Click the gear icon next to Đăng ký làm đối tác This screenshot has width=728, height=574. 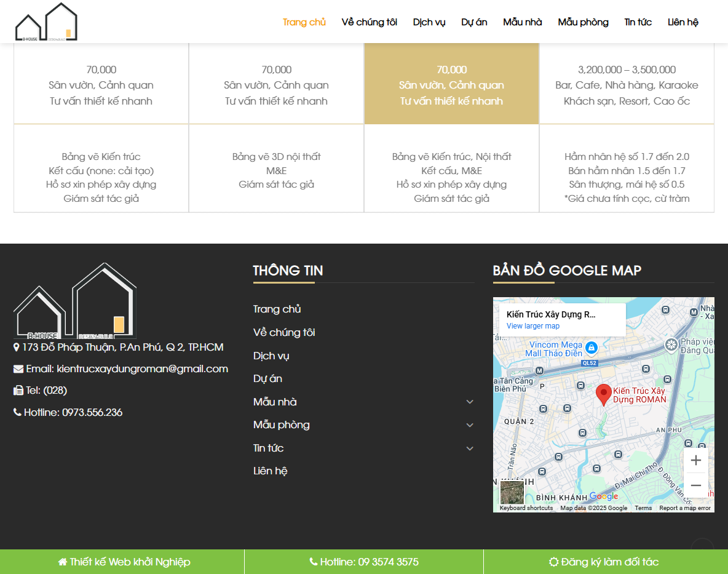click(x=553, y=561)
